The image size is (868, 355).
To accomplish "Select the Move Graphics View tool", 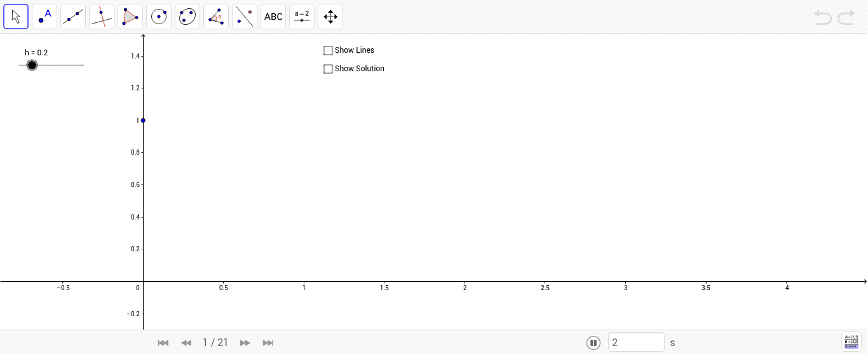I will pos(330,17).
